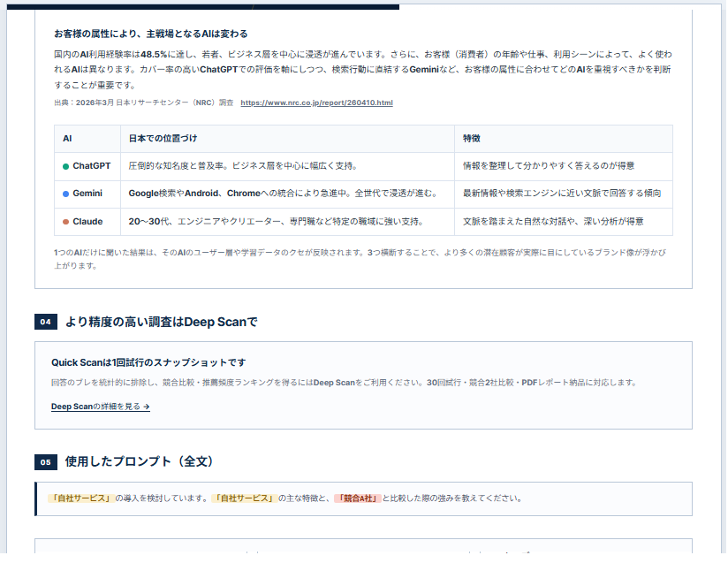Open the NRC report URL link

[316, 103]
